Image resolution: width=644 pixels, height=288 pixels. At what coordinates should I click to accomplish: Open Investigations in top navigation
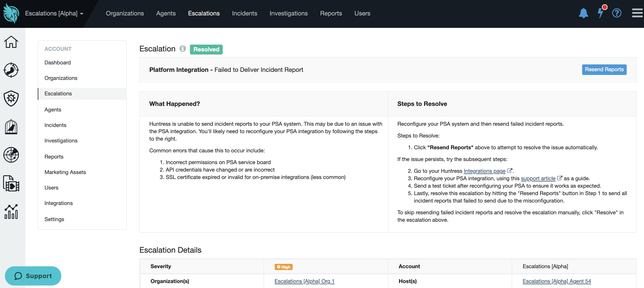click(x=289, y=13)
